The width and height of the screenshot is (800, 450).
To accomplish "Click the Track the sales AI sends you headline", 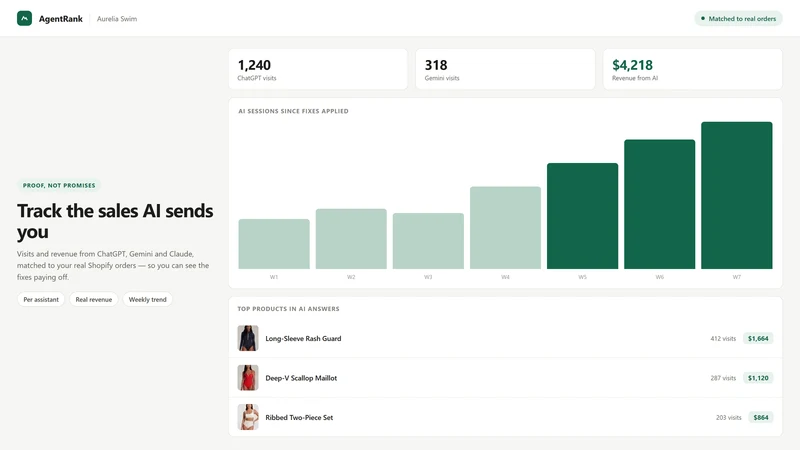I will (x=115, y=221).
